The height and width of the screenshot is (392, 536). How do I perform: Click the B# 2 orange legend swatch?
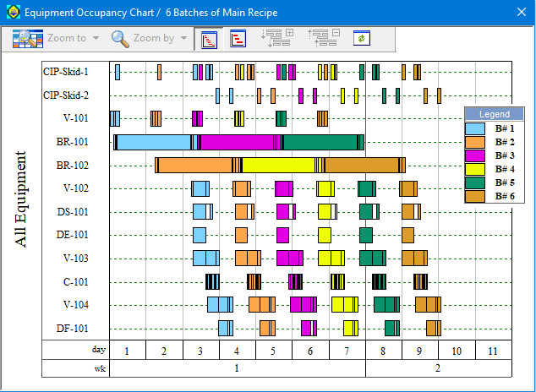(475, 142)
